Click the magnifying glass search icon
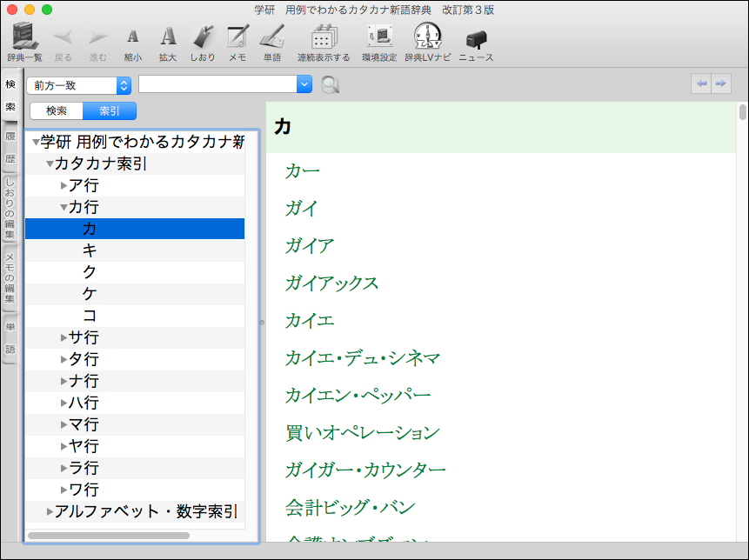 click(x=330, y=85)
